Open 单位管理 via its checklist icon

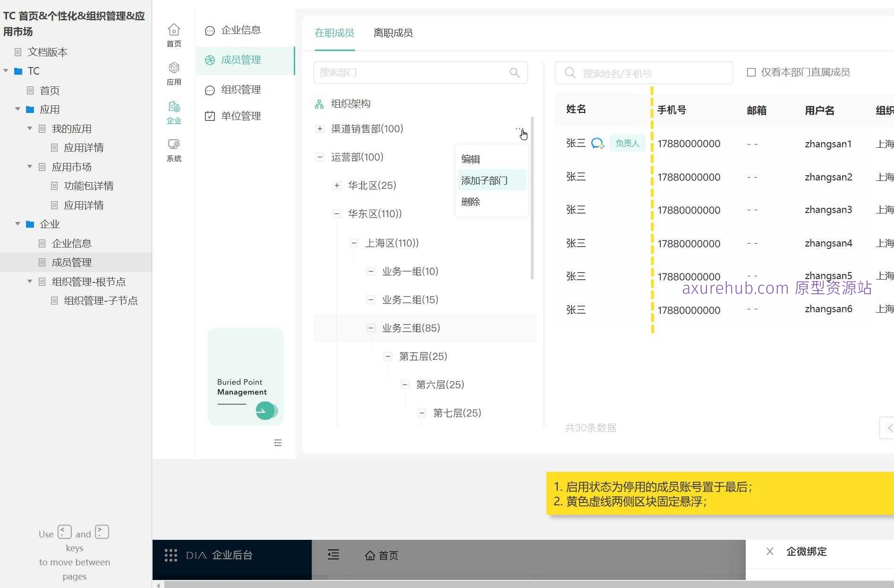pos(210,116)
